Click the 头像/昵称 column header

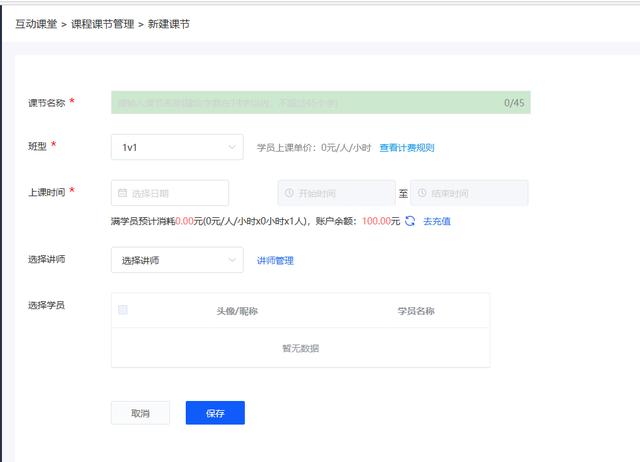click(x=237, y=311)
